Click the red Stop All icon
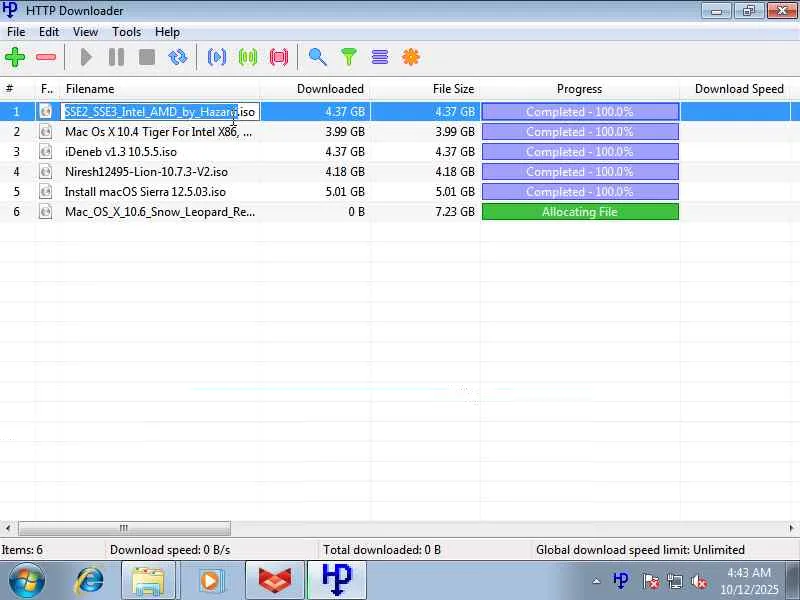 coord(279,57)
